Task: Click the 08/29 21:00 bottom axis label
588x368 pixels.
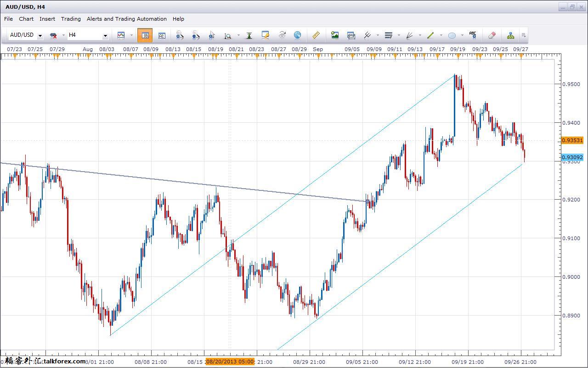Action: click(309, 362)
